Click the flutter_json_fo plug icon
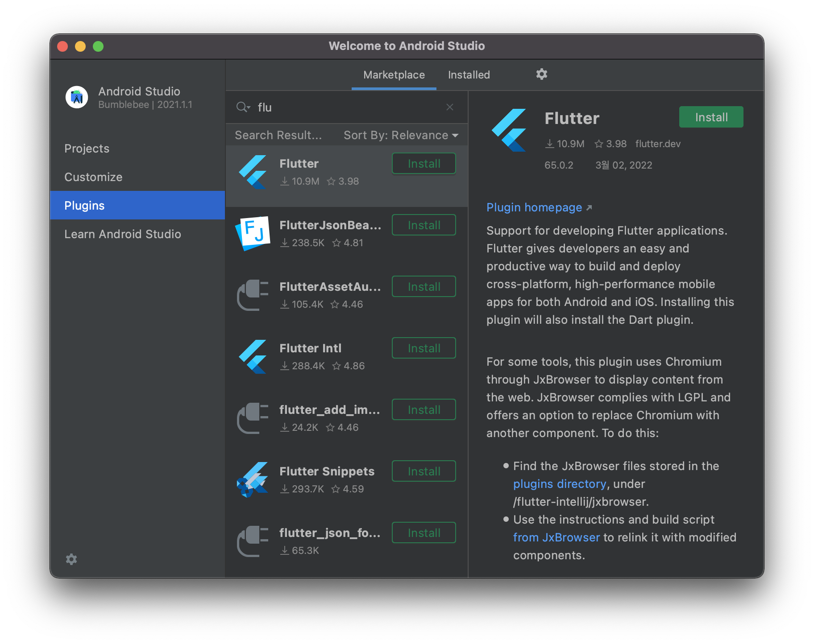 tap(253, 541)
